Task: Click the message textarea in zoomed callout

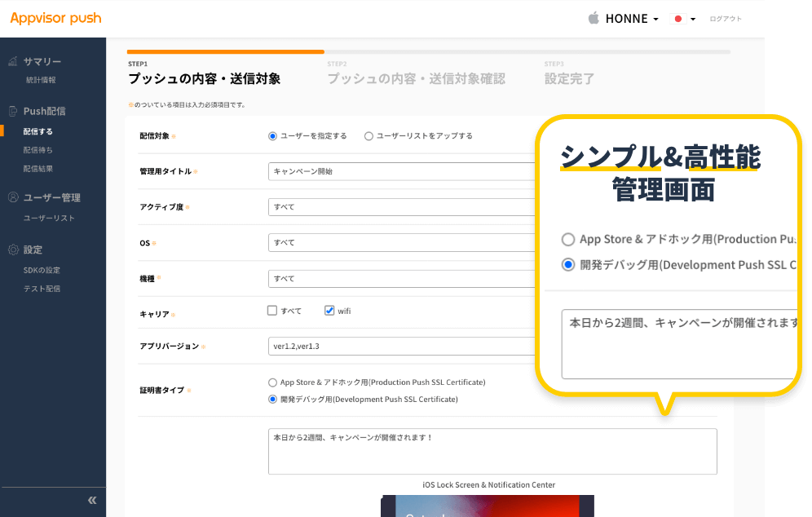Action: 679,344
